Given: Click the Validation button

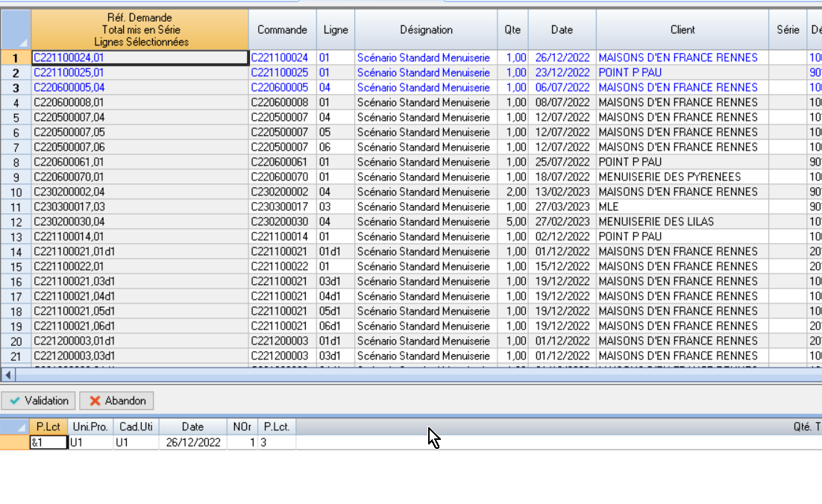Looking at the screenshot, I should pyautogui.click(x=39, y=400).
